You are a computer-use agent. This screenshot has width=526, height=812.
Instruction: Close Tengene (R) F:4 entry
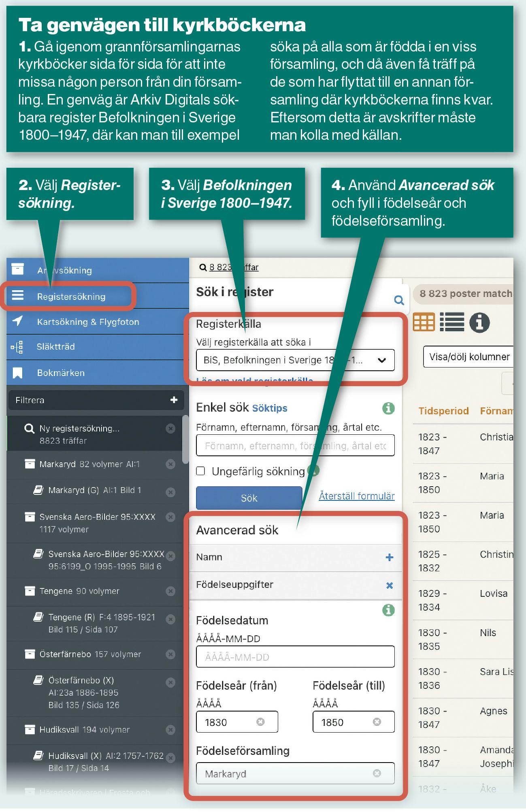(171, 619)
